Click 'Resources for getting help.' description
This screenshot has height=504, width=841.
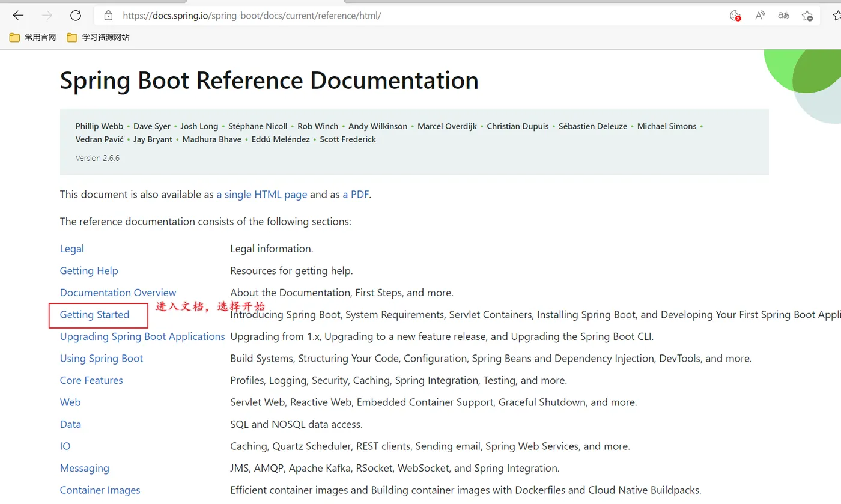[x=292, y=271]
